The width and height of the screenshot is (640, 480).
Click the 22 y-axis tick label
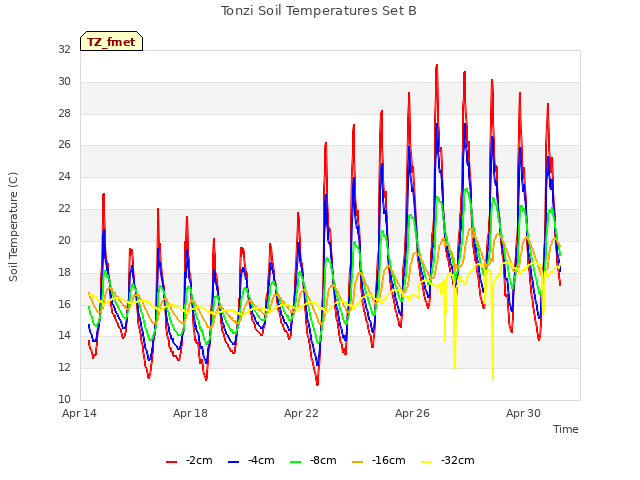[x=64, y=209]
